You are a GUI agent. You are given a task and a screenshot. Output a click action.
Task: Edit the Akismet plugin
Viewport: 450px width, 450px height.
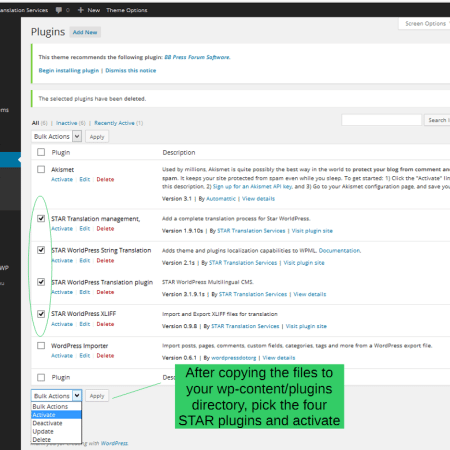pos(85,179)
